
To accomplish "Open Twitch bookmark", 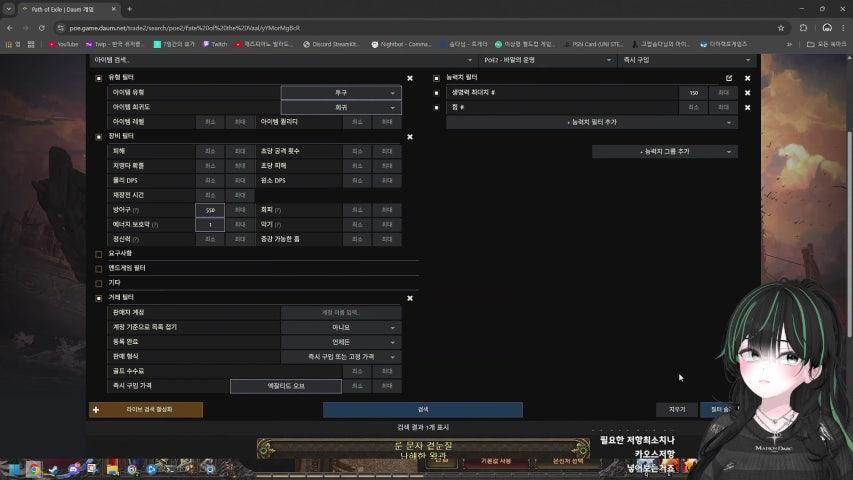I will pos(214,44).
